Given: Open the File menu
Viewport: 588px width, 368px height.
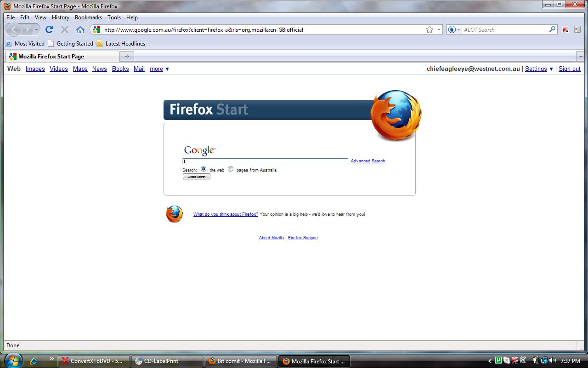Looking at the screenshot, I should [11, 17].
